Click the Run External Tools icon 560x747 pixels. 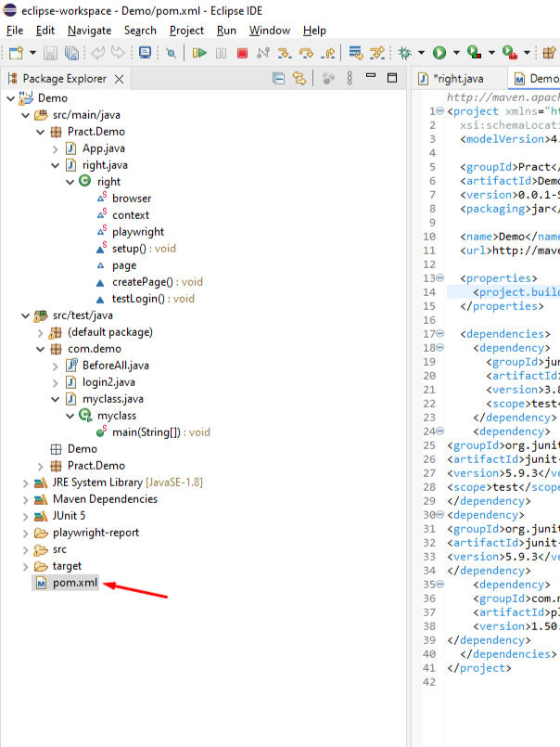510,52
